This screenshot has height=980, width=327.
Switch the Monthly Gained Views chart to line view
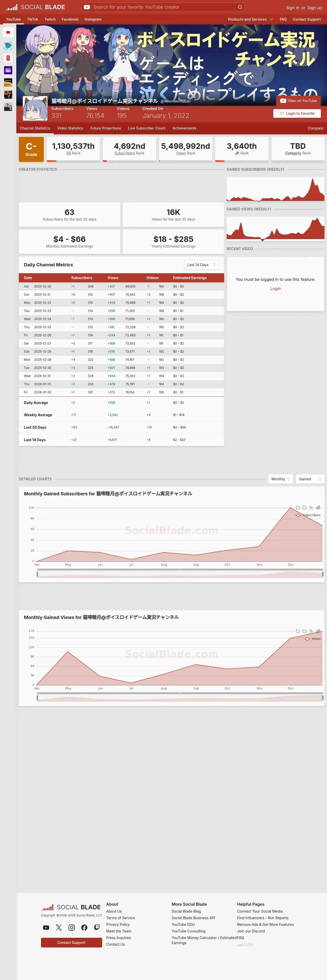(311, 631)
